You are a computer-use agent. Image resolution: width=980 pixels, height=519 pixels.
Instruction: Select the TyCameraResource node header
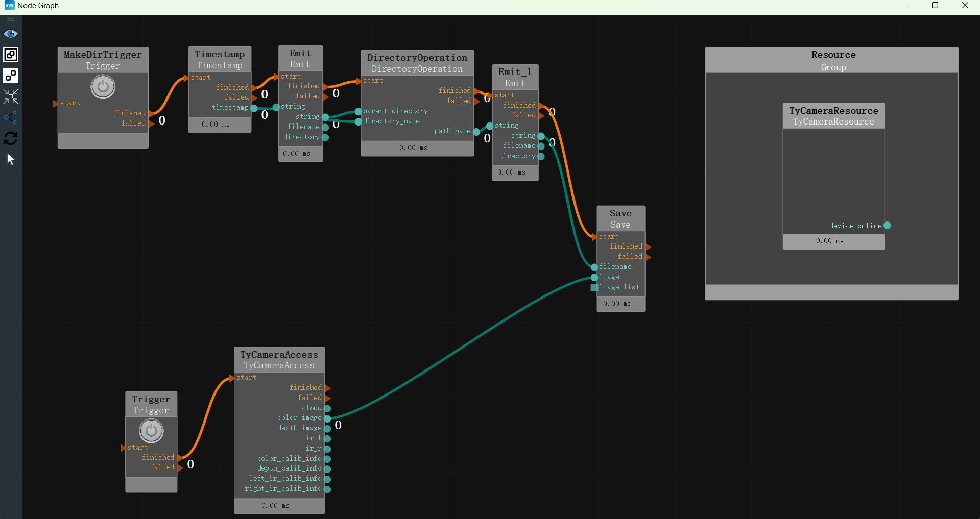pos(834,116)
